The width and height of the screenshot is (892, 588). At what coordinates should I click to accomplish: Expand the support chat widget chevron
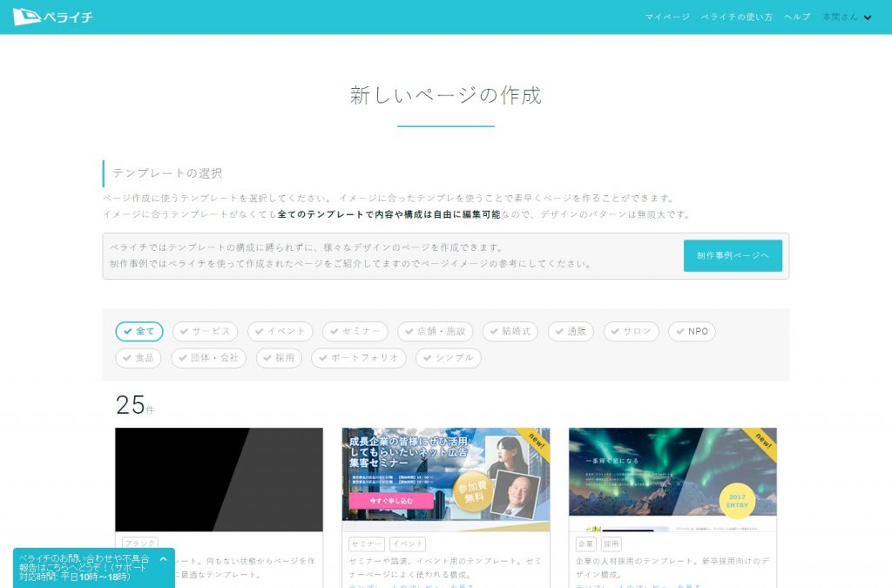tap(163, 559)
